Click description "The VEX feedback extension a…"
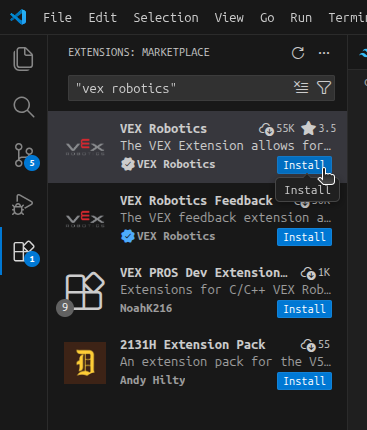This screenshot has height=430, width=367. (x=226, y=218)
